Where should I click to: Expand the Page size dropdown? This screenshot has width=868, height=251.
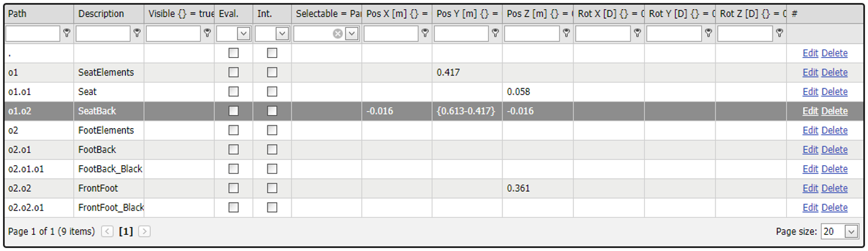[x=851, y=231]
